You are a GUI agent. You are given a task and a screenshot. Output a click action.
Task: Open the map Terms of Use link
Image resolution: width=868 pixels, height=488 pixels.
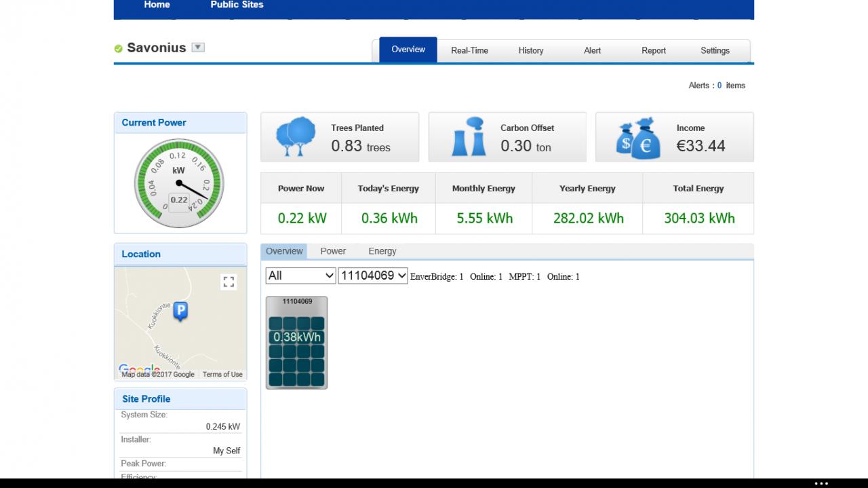tap(222, 375)
